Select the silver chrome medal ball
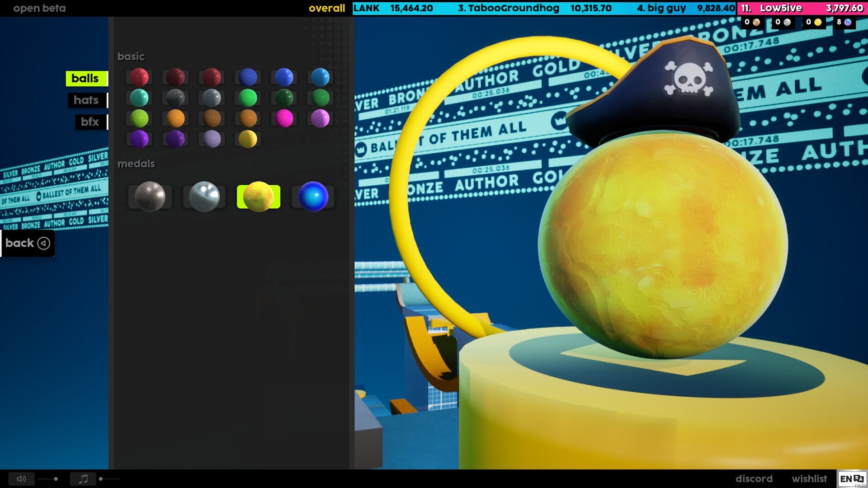868x488 pixels. click(204, 197)
